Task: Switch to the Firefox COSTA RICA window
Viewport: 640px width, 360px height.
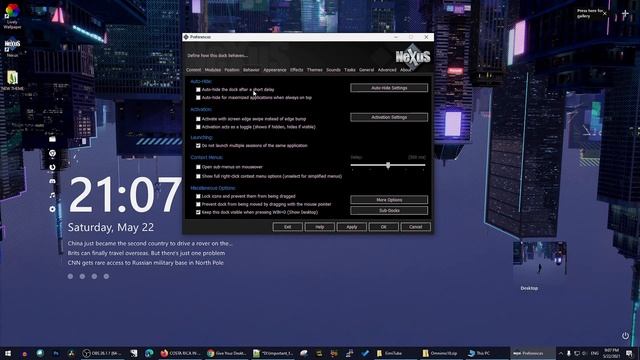Action: [x=180, y=353]
